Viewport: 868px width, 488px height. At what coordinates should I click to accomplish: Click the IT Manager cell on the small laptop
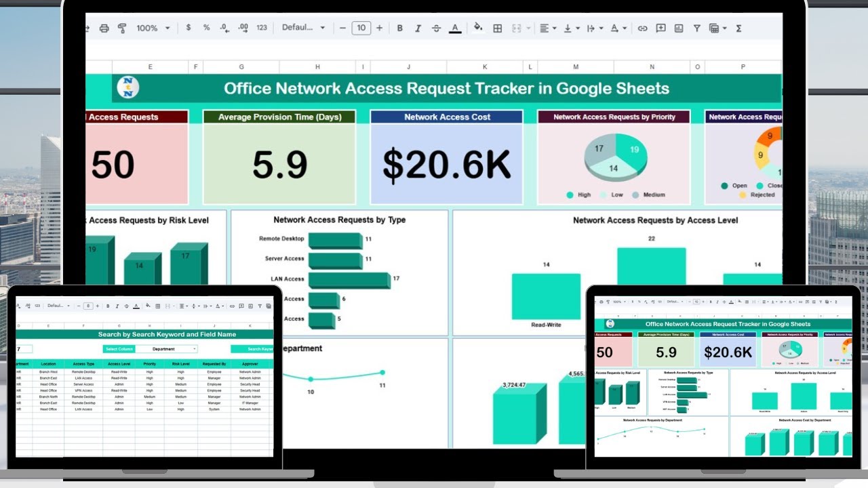(x=250, y=403)
